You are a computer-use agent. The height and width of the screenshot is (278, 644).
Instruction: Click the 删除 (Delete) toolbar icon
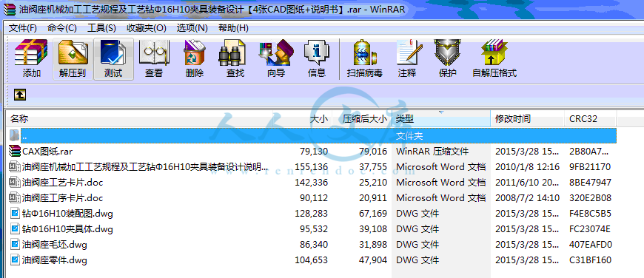(194, 52)
